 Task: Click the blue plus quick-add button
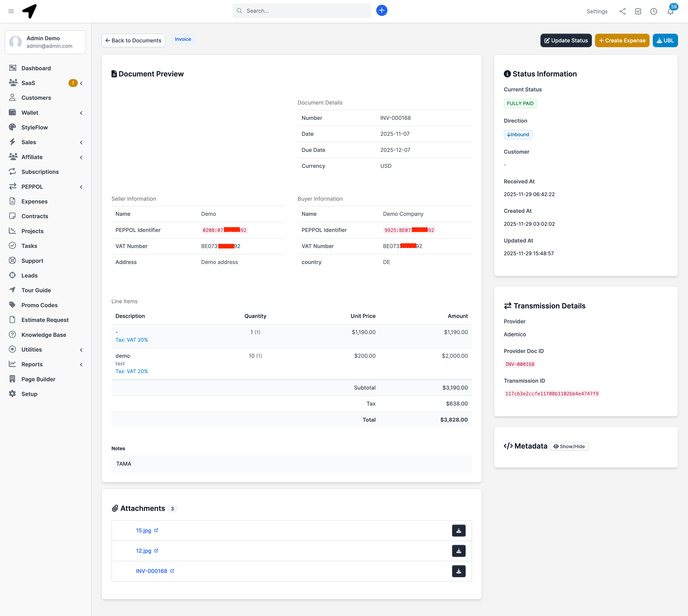click(x=381, y=11)
